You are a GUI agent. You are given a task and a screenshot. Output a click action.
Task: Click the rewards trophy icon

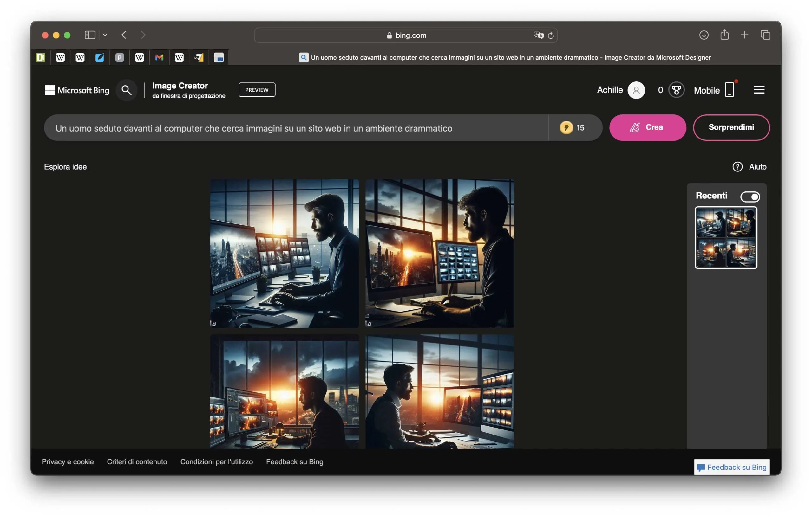tap(676, 90)
